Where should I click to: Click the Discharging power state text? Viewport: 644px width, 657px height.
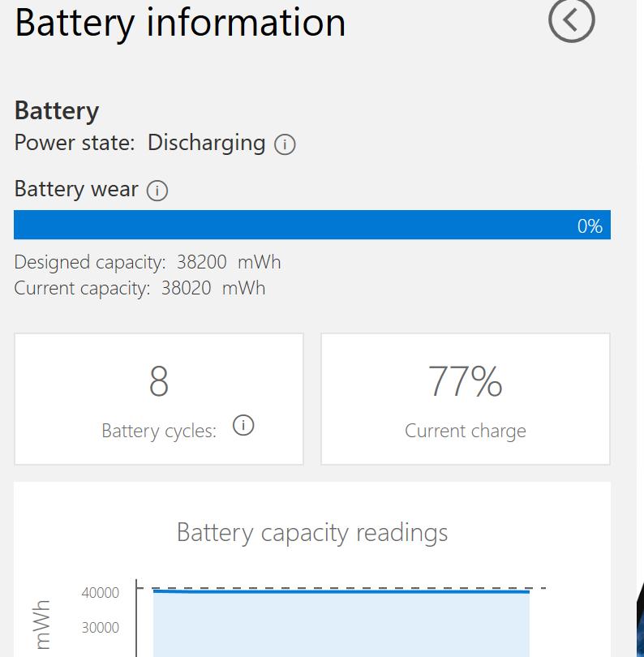click(x=206, y=143)
